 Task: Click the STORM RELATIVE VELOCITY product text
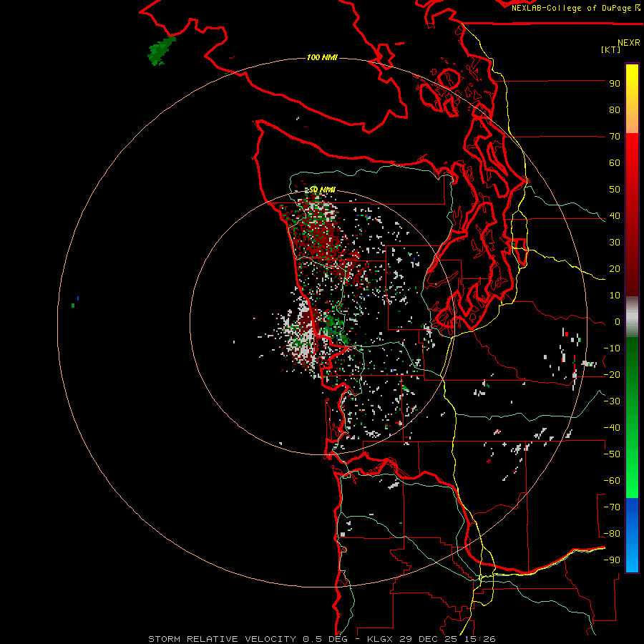[x=222, y=639]
